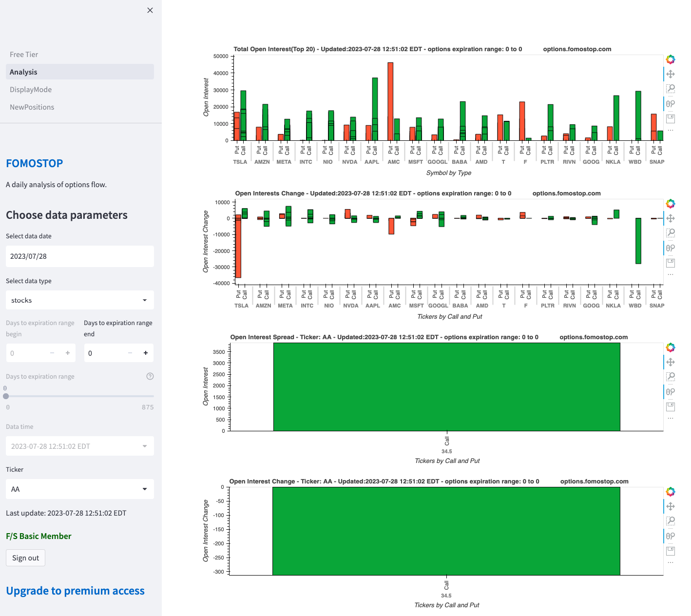The width and height of the screenshot is (691, 616).
Task: Open the NewPositions page
Action: [x=80, y=107]
